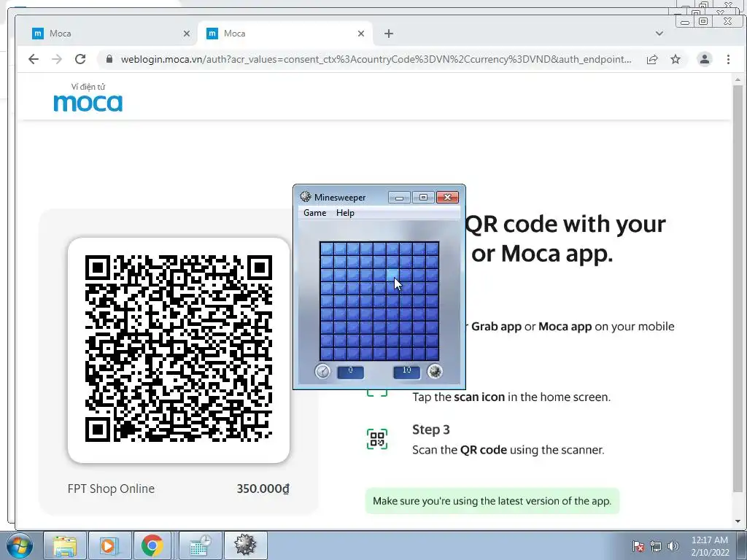Click the network tray icon
The width and height of the screenshot is (747, 560).
(x=656, y=546)
